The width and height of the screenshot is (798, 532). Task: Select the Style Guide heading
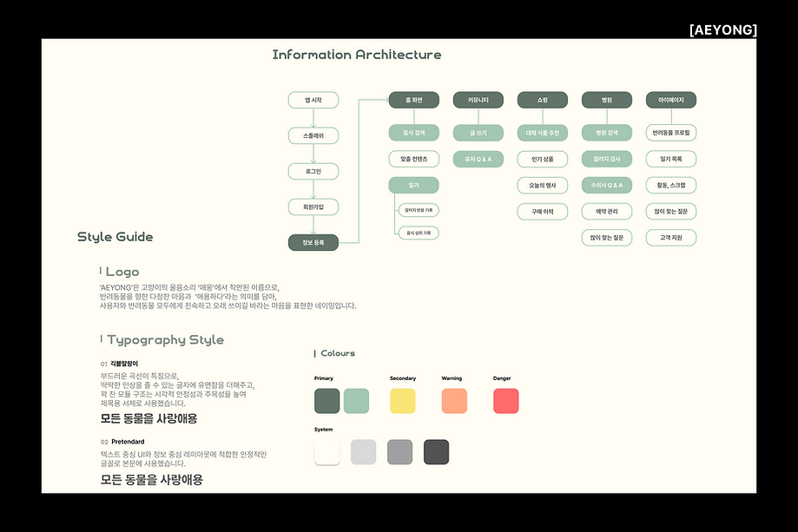(115, 237)
